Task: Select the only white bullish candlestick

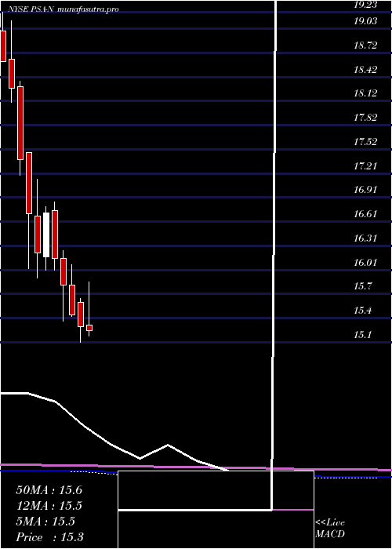Action: click(46, 235)
